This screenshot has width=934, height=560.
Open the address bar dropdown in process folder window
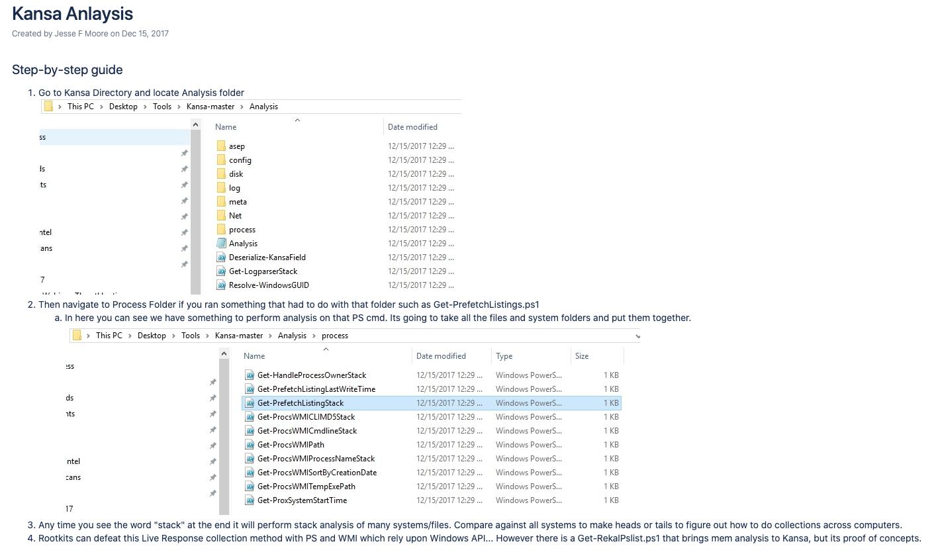pyautogui.click(x=637, y=336)
